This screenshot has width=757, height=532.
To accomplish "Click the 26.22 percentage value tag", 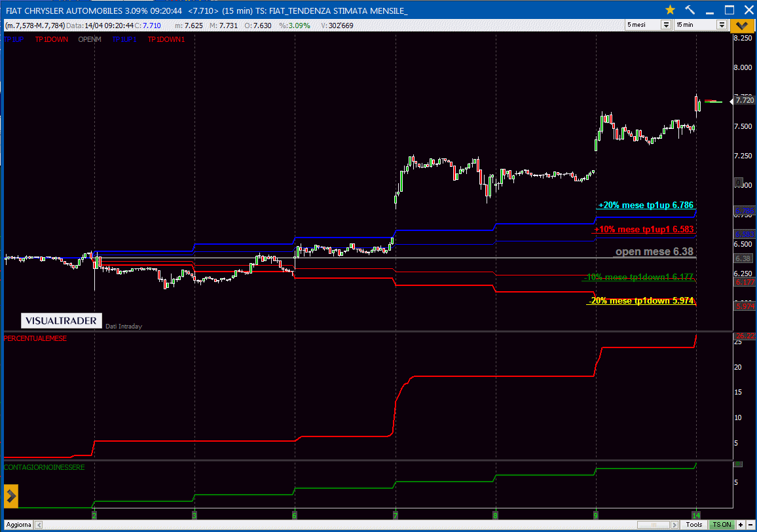I will 745,336.
